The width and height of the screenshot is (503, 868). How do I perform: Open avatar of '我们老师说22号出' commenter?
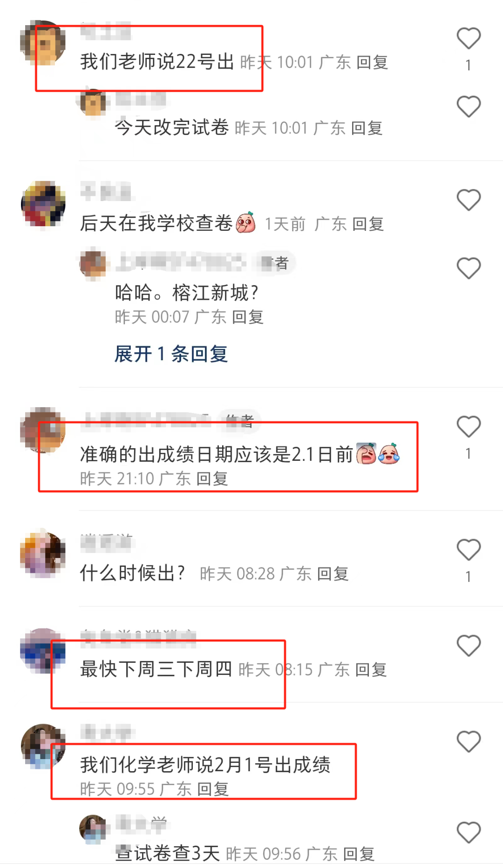tap(43, 43)
